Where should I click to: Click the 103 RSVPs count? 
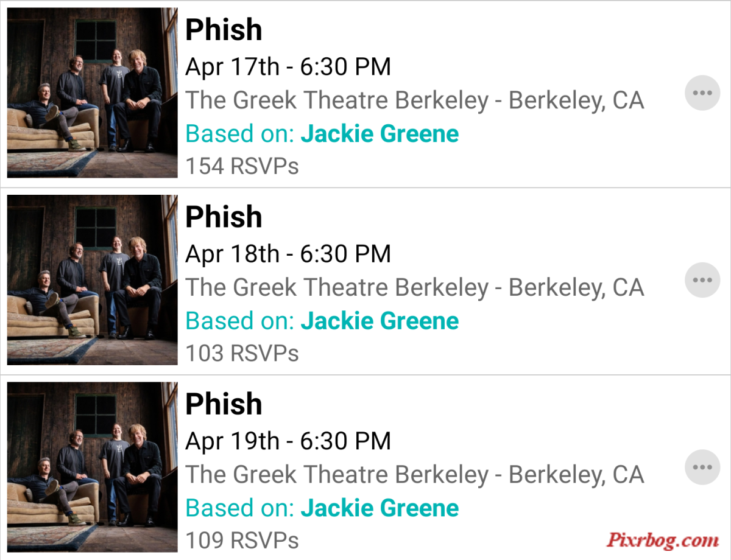click(x=242, y=353)
